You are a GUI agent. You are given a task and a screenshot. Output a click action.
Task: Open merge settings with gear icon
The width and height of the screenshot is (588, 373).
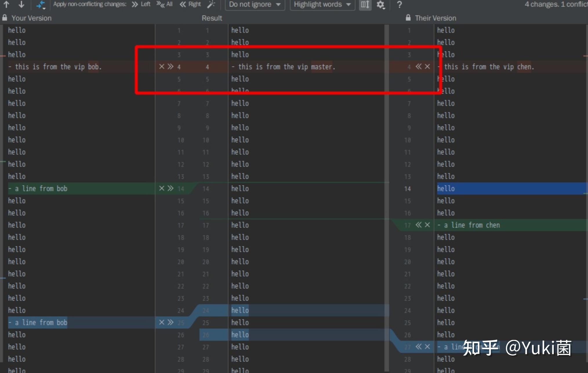pos(381,4)
